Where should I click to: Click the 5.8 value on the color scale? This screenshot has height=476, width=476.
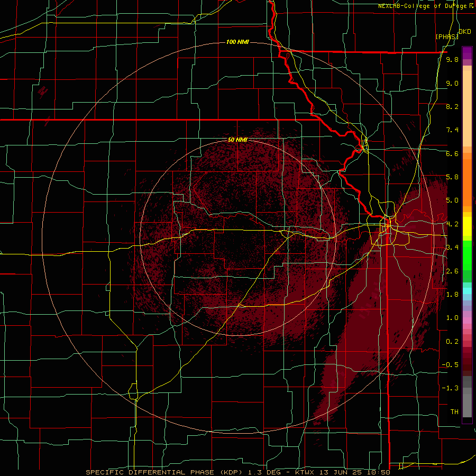[x=452, y=177]
